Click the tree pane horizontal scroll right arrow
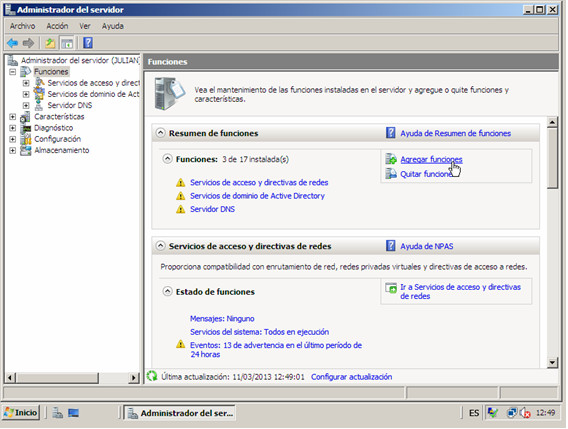The width and height of the screenshot is (568, 429). click(x=134, y=378)
